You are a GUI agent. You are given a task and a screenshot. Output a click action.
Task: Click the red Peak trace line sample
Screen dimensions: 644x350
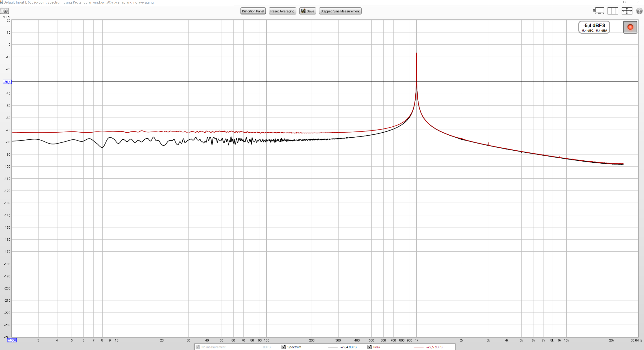419,347
